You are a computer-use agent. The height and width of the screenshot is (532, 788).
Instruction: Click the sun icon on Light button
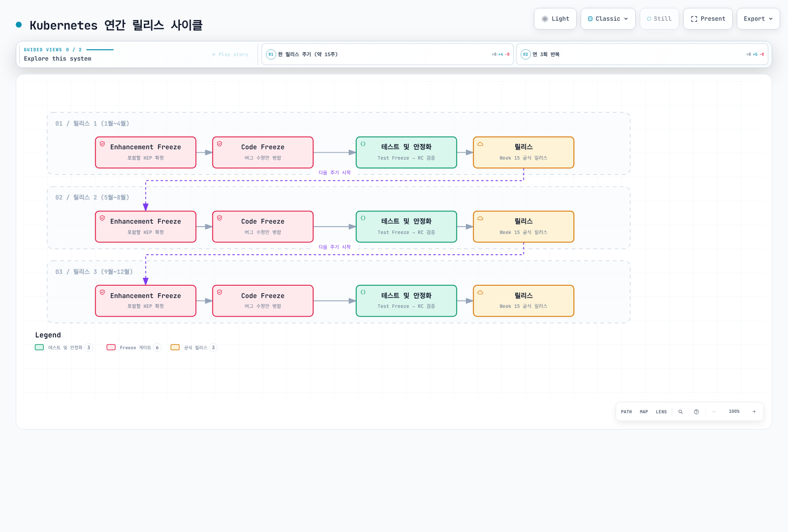tap(545, 19)
